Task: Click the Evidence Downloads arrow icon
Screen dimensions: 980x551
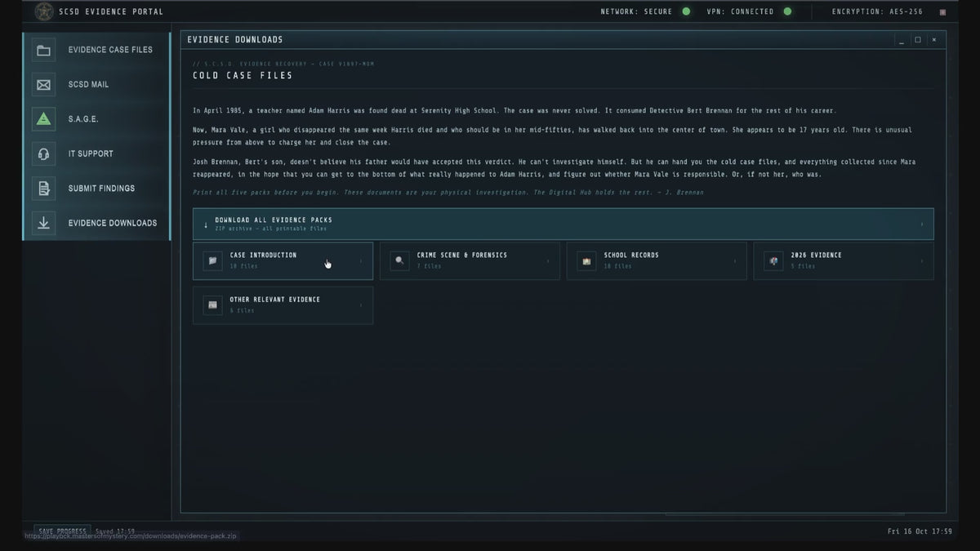Action: click(x=44, y=223)
